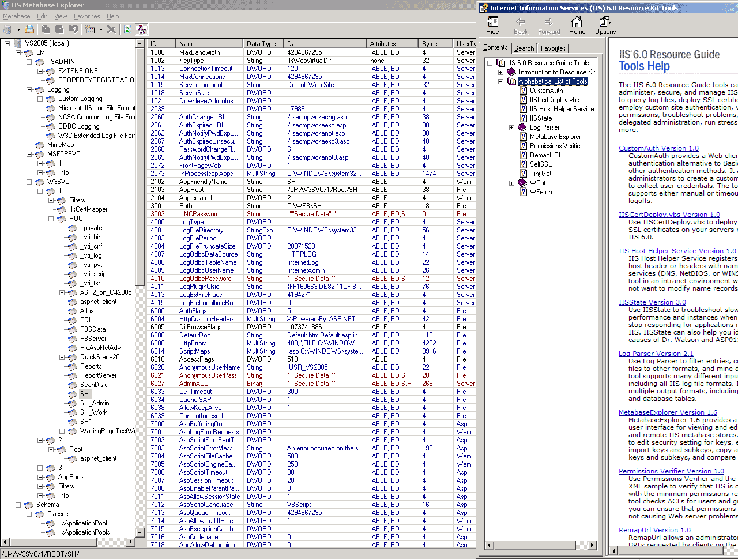This screenshot has width=738, height=560.
Task: Select the Contents tab in help
Action: click(495, 48)
